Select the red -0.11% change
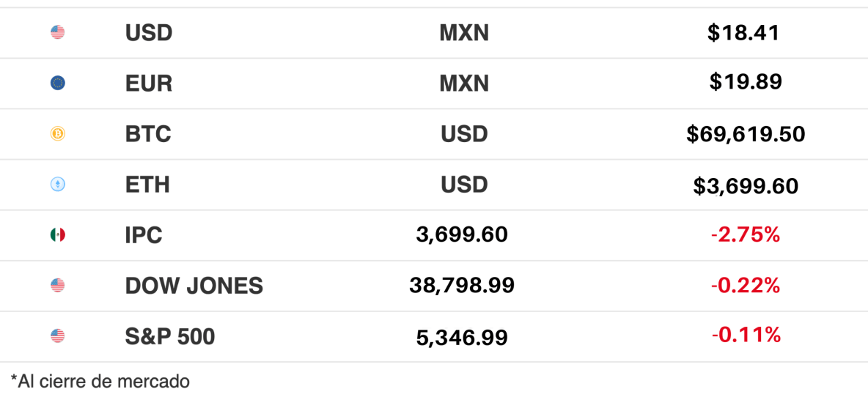868x400 pixels. pos(746,336)
